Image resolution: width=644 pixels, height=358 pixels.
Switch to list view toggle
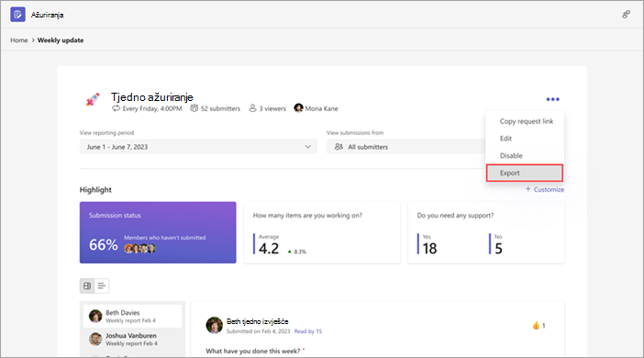pyautogui.click(x=102, y=285)
